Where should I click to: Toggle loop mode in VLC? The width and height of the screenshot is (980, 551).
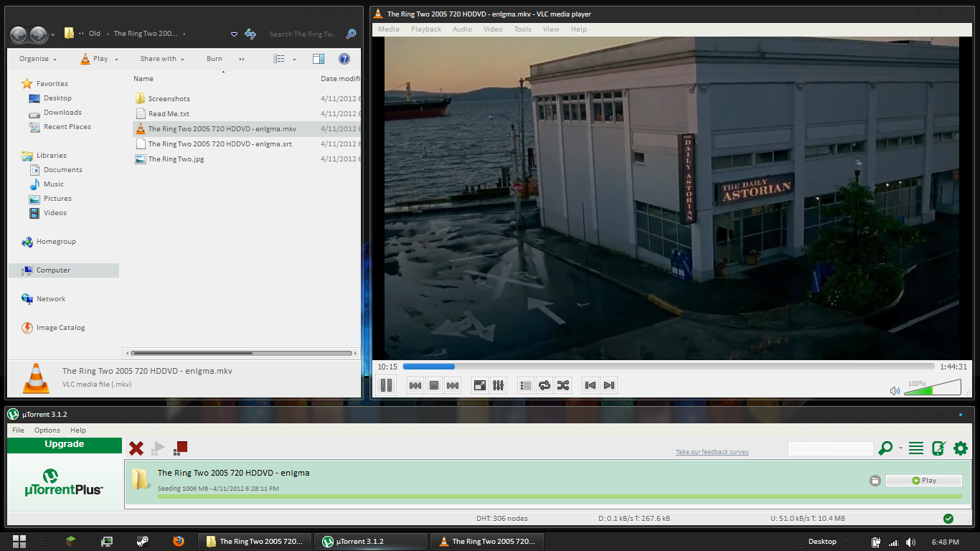(545, 385)
